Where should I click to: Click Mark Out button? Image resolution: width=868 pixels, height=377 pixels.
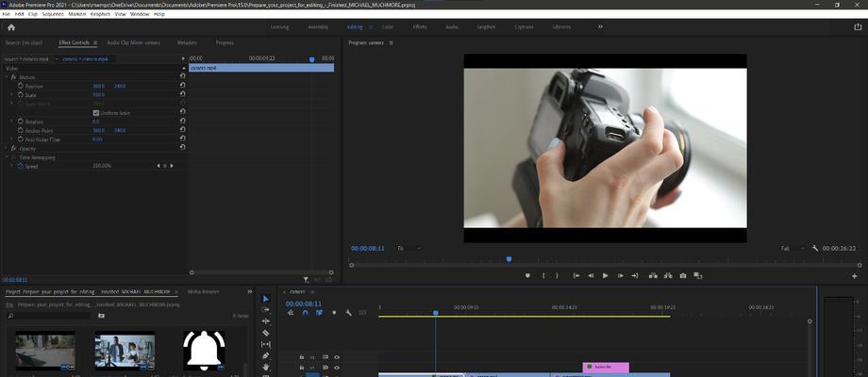(x=557, y=275)
